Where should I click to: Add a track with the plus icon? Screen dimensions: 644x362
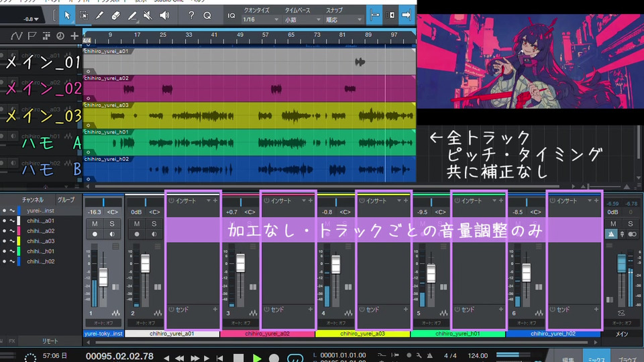coord(74,36)
